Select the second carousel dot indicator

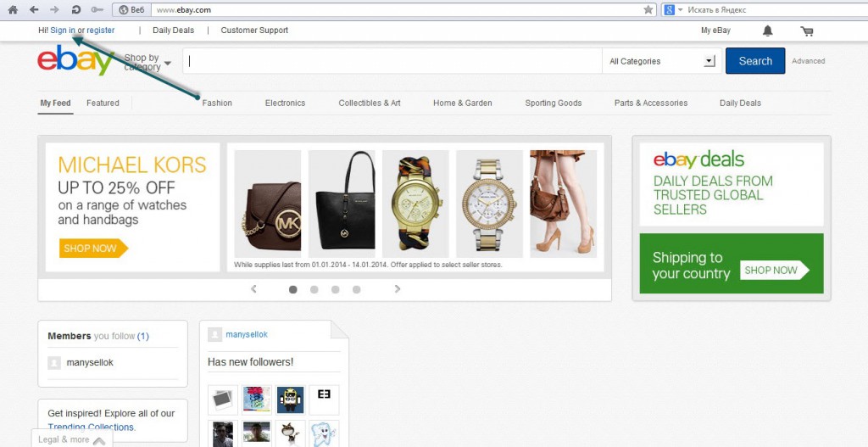click(x=314, y=289)
